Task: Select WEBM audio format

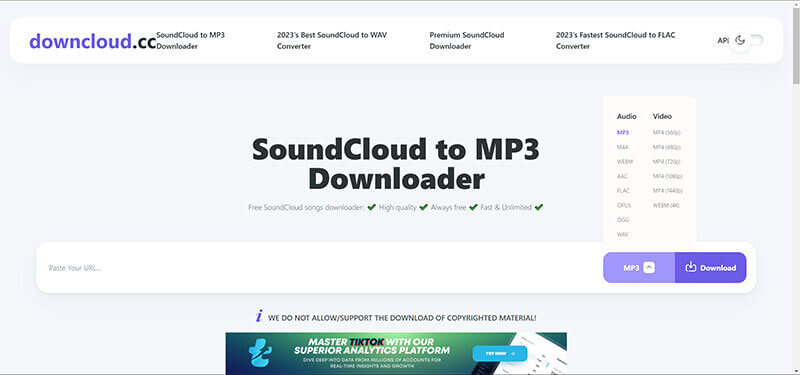Action: 624,162
